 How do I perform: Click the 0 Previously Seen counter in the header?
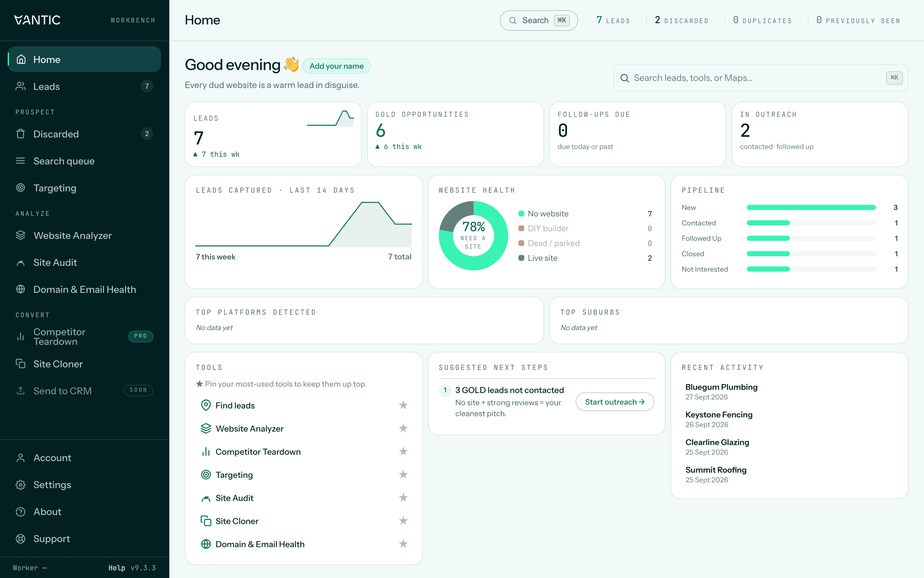click(858, 20)
